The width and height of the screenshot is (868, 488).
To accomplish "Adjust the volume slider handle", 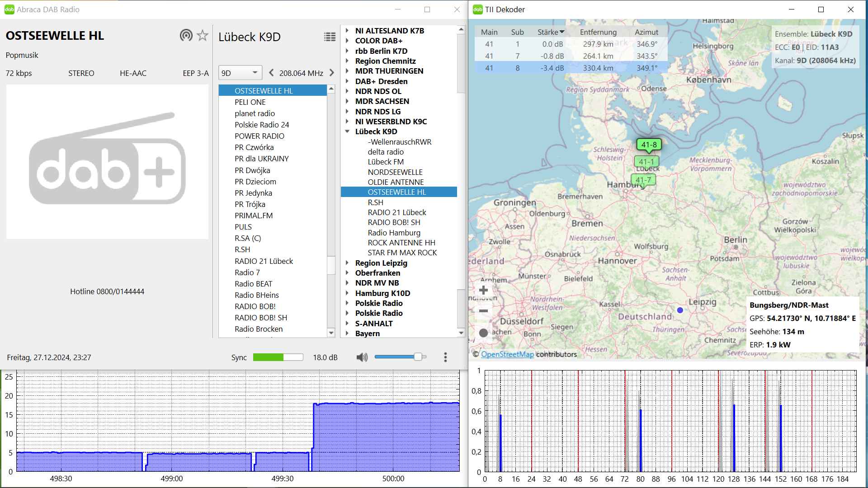I will (x=418, y=357).
